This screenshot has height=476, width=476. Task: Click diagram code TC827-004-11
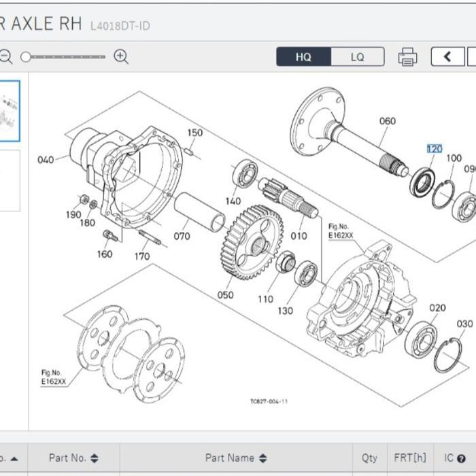269,401
